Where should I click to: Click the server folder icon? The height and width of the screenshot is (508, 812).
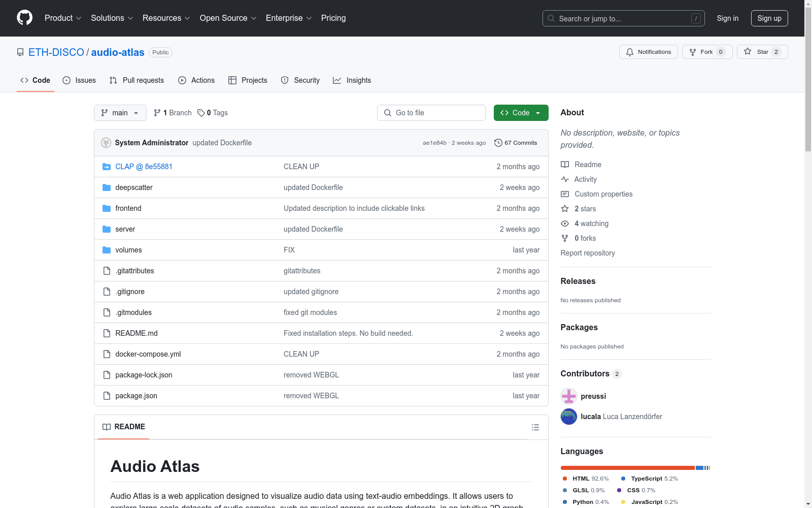[x=107, y=229]
